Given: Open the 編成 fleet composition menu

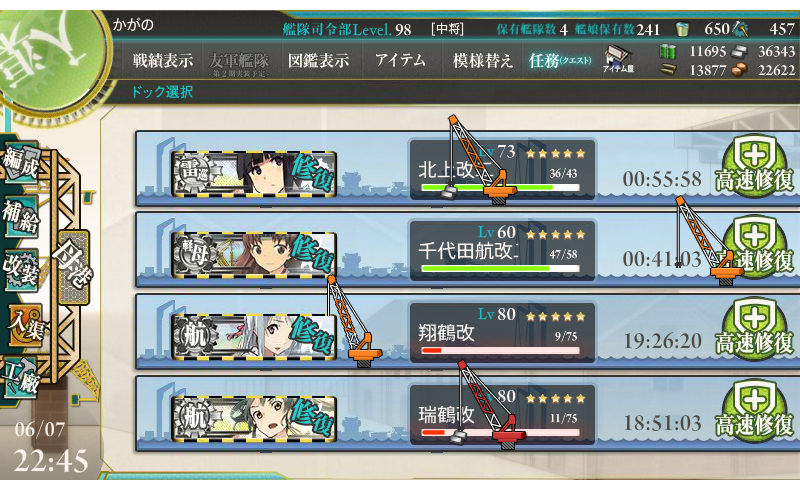Looking at the screenshot, I should tap(20, 162).
